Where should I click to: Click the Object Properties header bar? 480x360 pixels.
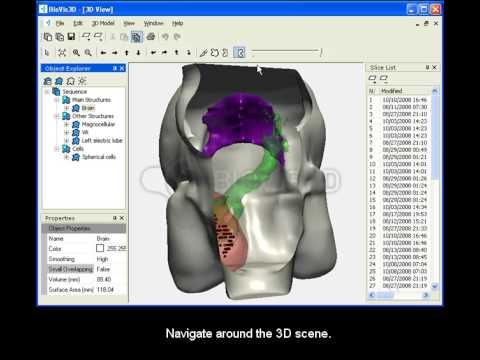tap(84, 228)
